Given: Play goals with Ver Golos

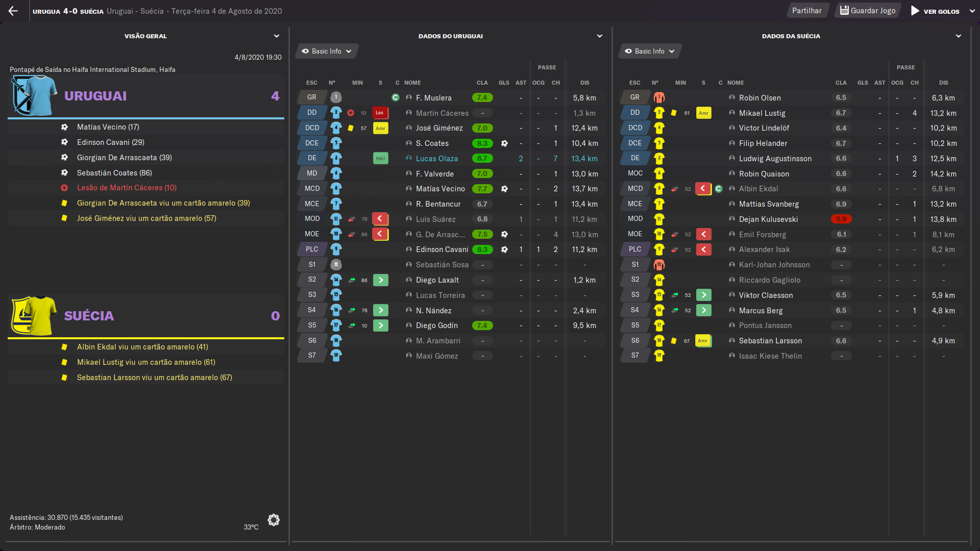Looking at the screenshot, I should (935, 11).
